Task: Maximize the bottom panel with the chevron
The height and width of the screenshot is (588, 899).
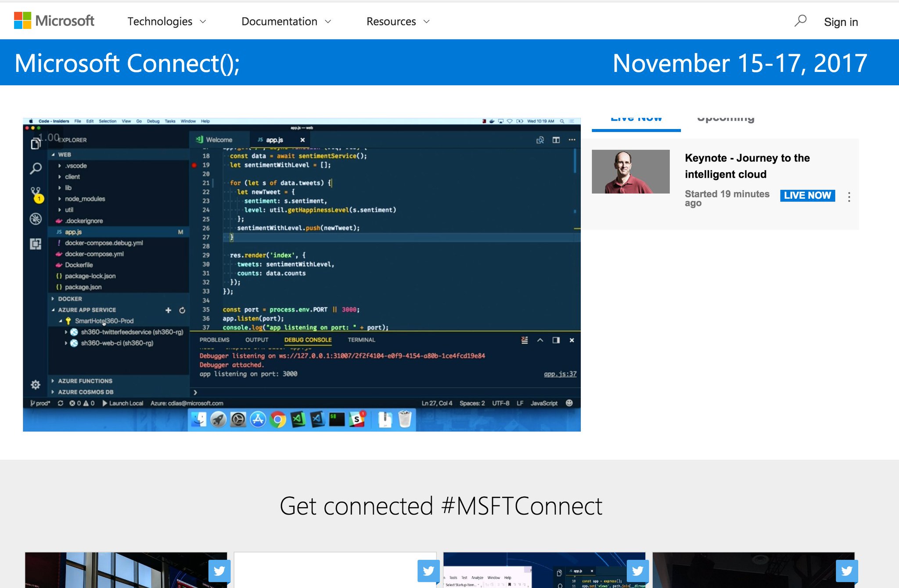Action: tap(540, 340)
